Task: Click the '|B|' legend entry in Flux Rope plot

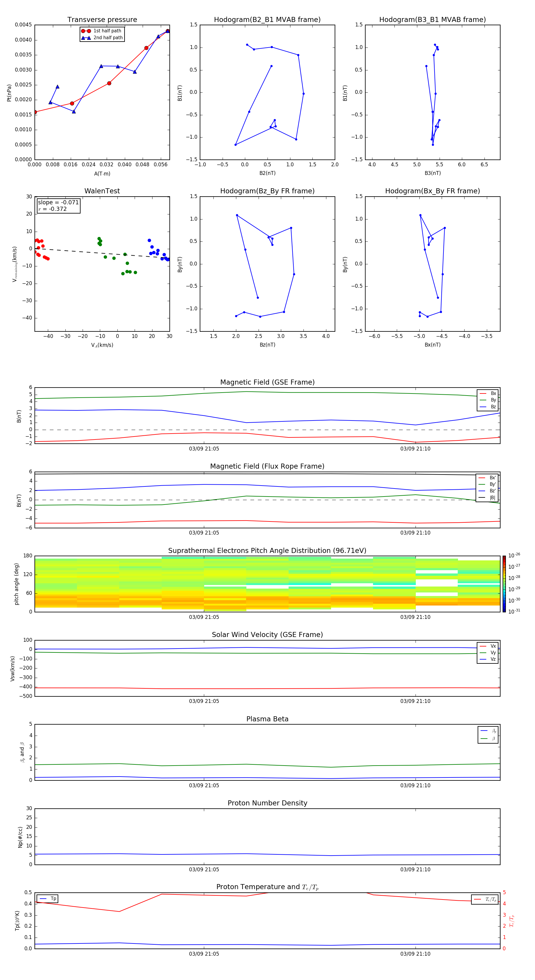Action: tap(487, 498)
